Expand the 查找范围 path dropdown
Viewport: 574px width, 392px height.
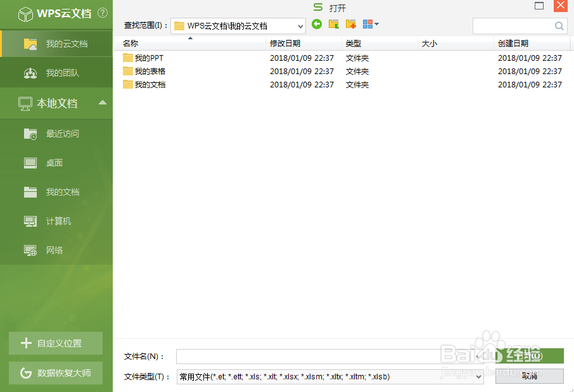[x=300, y=27]
